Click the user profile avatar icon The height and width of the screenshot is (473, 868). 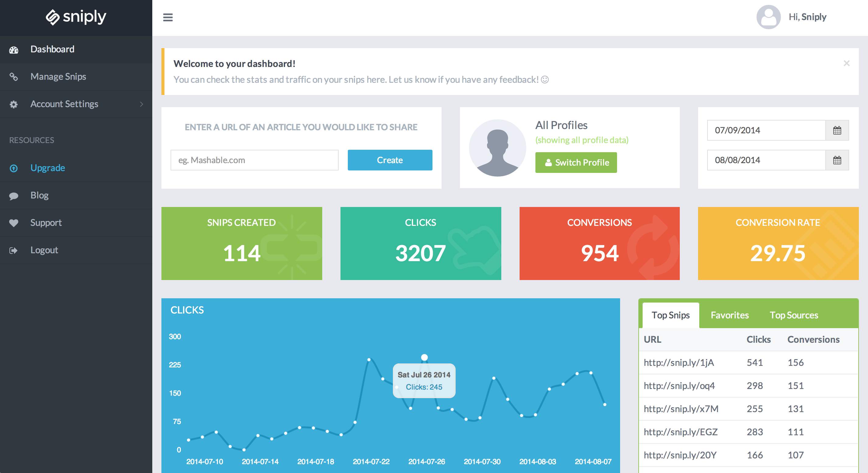click(x=768, y=16)
